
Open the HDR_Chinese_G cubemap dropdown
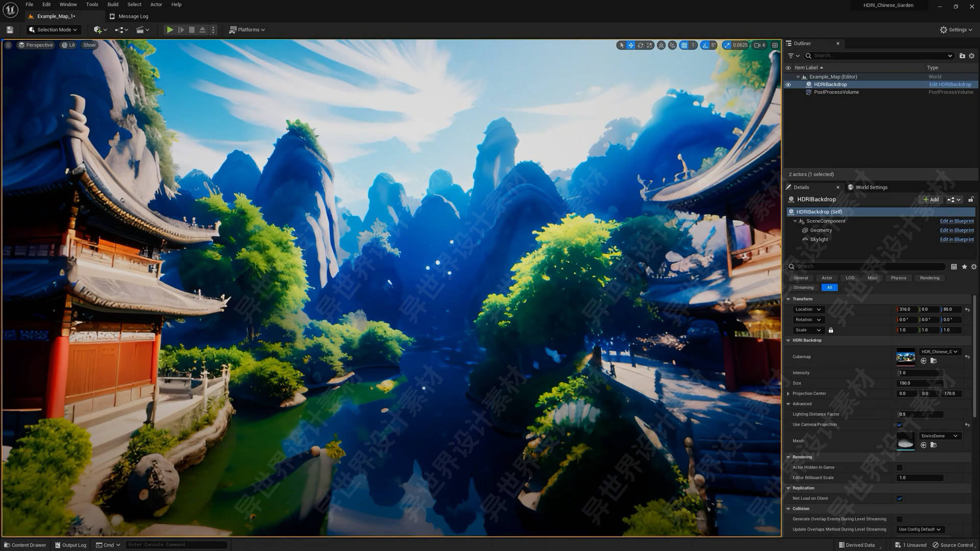click(940, 352)
